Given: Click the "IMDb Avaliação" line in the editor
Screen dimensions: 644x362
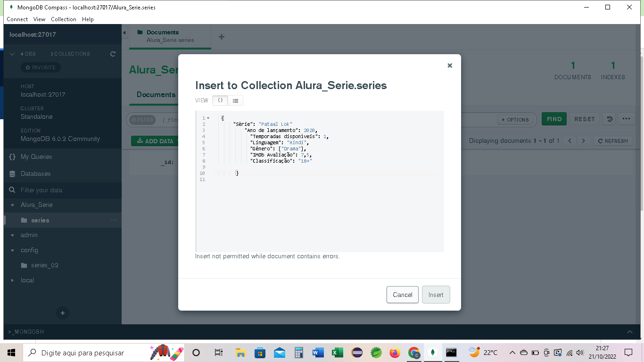Looking at the screenshot, I should click(281, 155).
